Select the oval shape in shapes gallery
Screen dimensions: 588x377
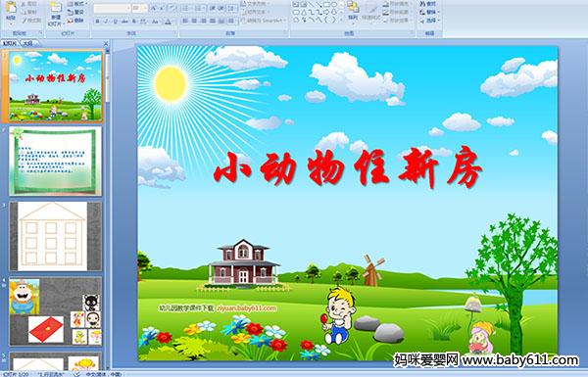pyautogui.click(x=334, y=5)
